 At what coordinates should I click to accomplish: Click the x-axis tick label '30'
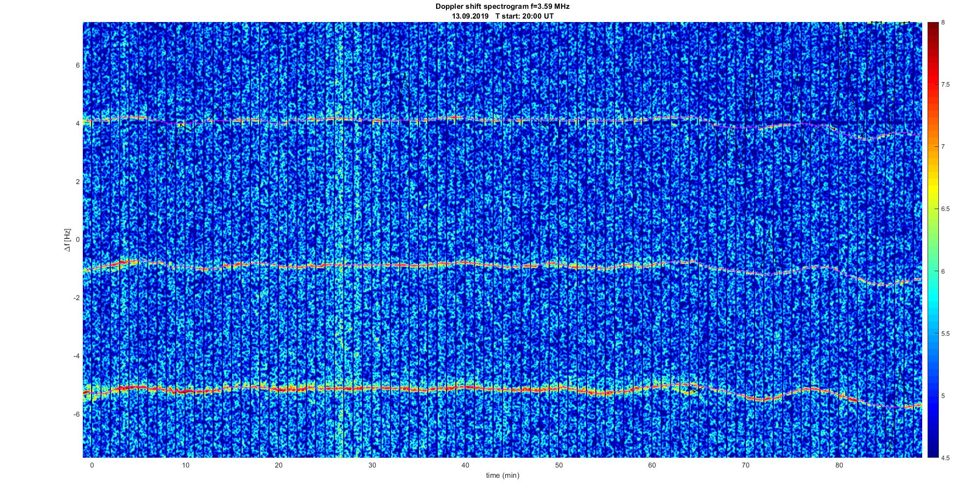coord(372,466)
